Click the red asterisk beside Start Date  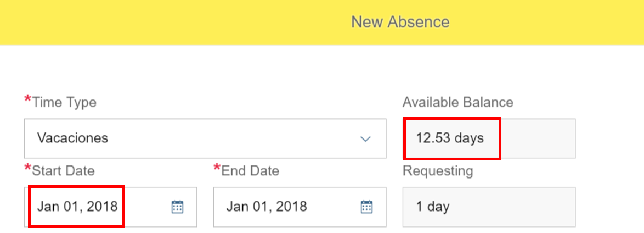27,168
